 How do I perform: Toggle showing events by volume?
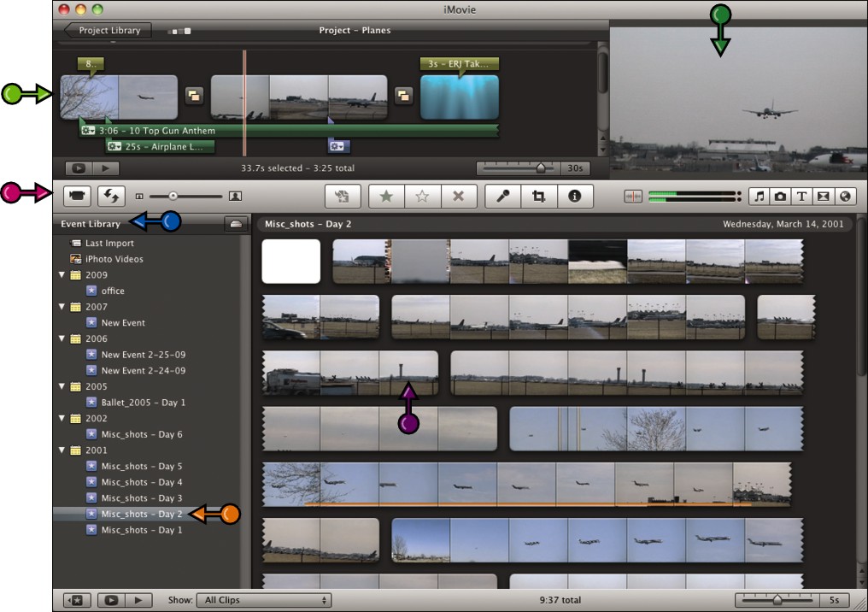tap(235, 224)
